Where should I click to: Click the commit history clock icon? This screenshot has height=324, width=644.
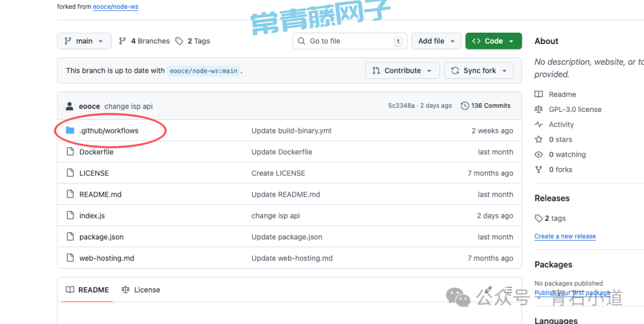(465, 106)
